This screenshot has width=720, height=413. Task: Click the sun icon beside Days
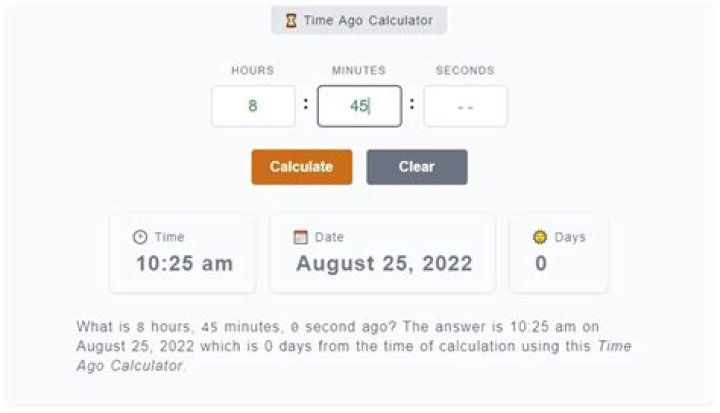540,237
